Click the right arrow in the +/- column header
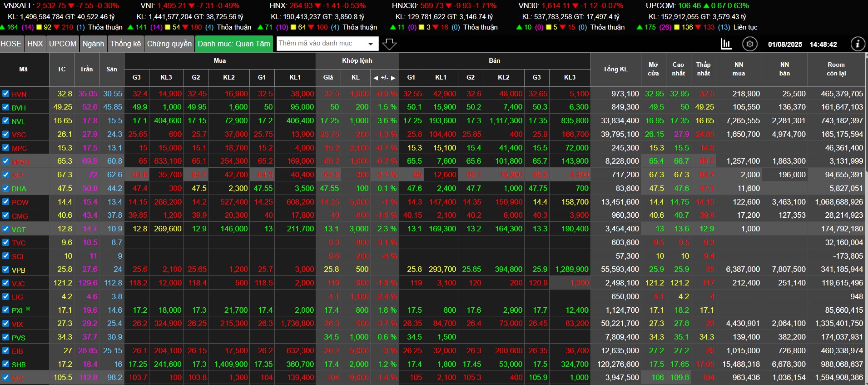This screenshot has width=868, height=385. (393, 78)
